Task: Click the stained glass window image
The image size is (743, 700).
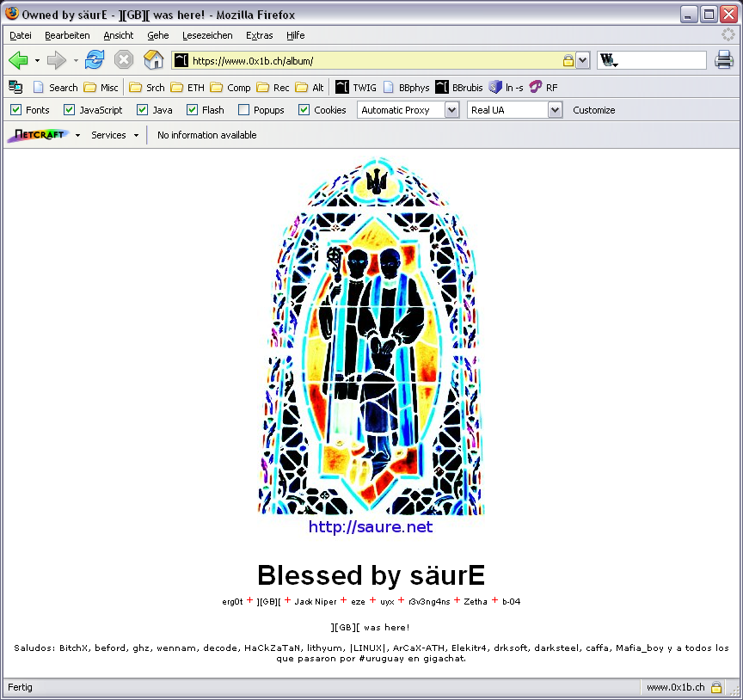Action: 371,336
